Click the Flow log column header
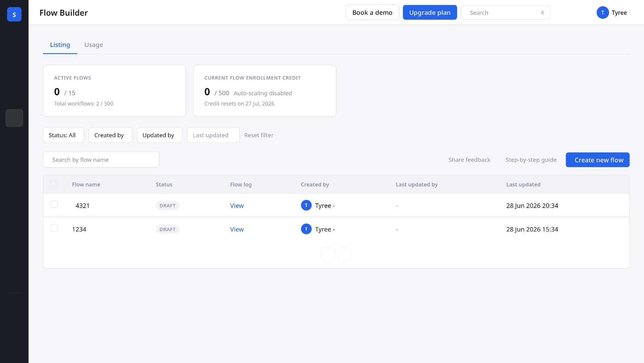Image resolution: width=644 pixels, height=363 pixels. tap(241, 185)
